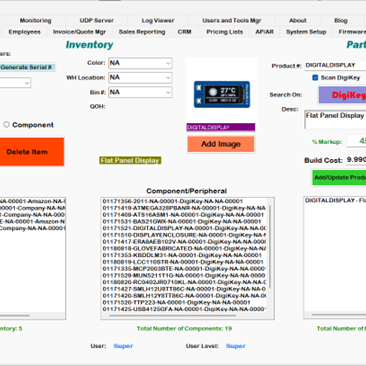Screen dimensions: 366x366
Task: Click the % Markup field
Action: tap(356, 141)
